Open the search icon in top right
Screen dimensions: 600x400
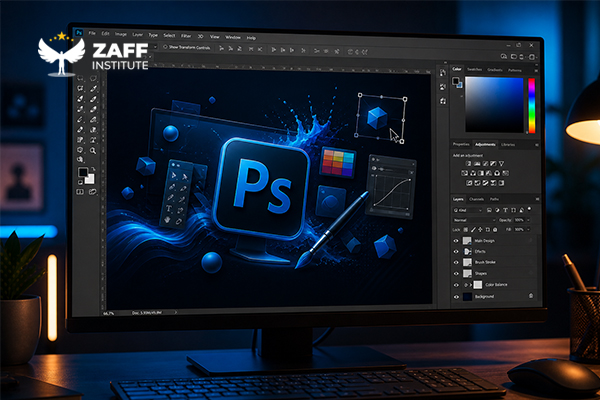pyautogui.click(x=504, y=57)
